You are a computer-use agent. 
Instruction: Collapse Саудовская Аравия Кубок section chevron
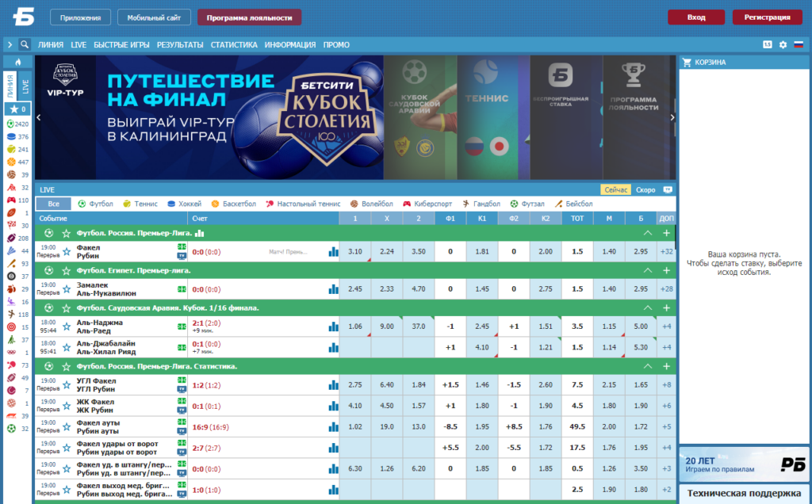tap(647, 308)
